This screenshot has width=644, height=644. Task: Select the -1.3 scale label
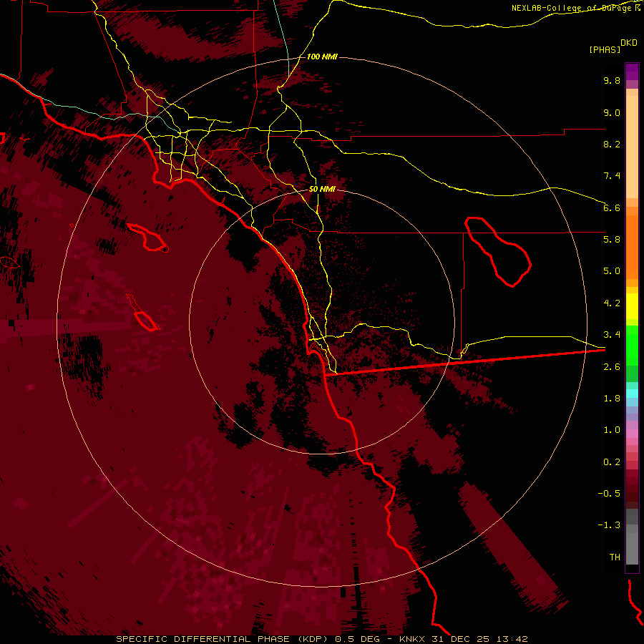609,525
